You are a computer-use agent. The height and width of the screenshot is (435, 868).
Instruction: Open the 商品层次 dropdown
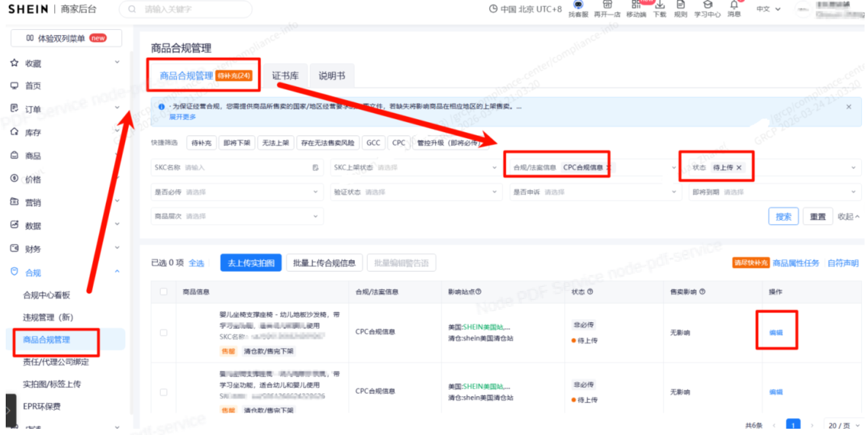(237, 216)
